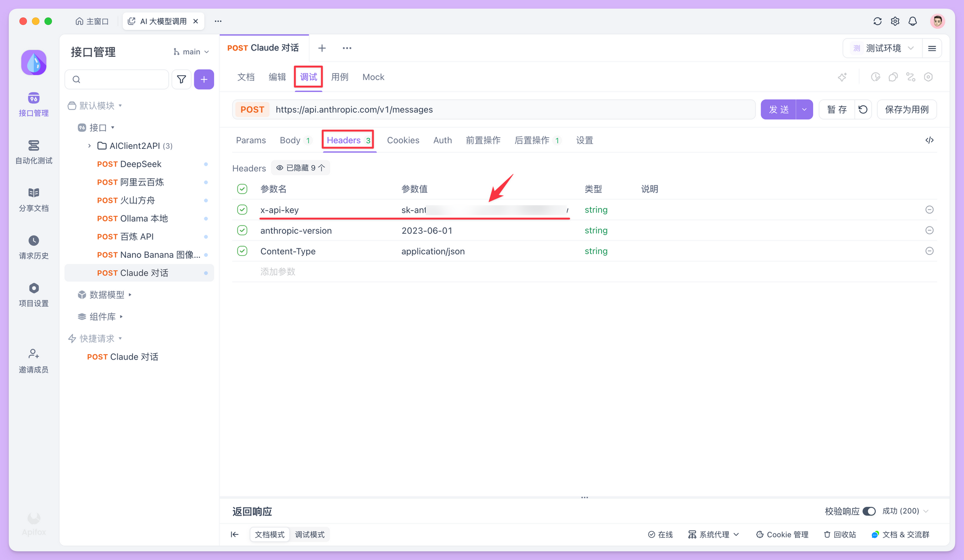Click the 发送 send button
Viewport: 964px width, 560px height.
pyautogui.click(x=778, y=109)
